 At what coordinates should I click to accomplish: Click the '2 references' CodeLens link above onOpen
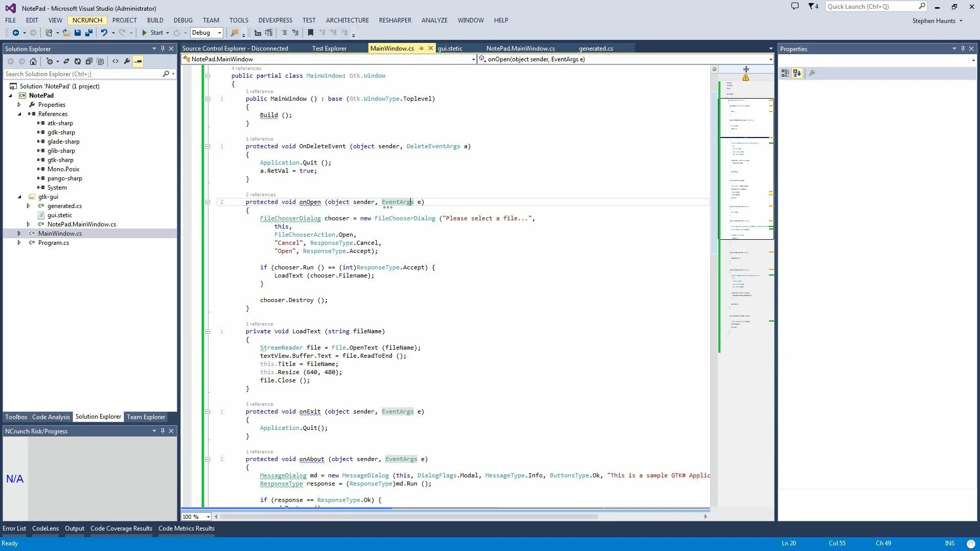point(261,195)
